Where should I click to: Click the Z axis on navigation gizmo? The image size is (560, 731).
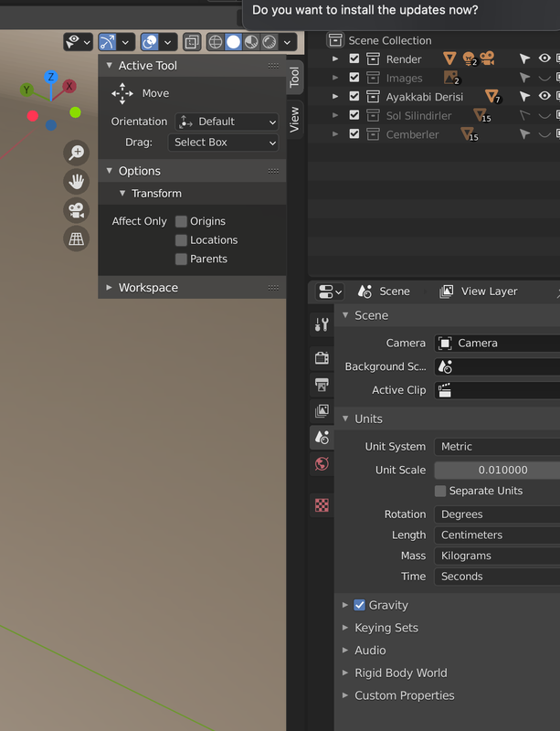click(x=51, y=77)
